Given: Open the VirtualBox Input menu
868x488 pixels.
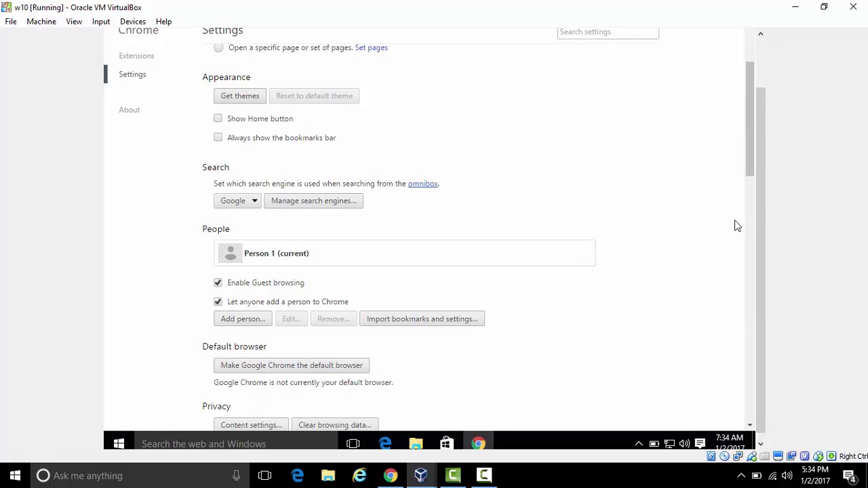Looking at the screenshot, I should pos(101,22).
